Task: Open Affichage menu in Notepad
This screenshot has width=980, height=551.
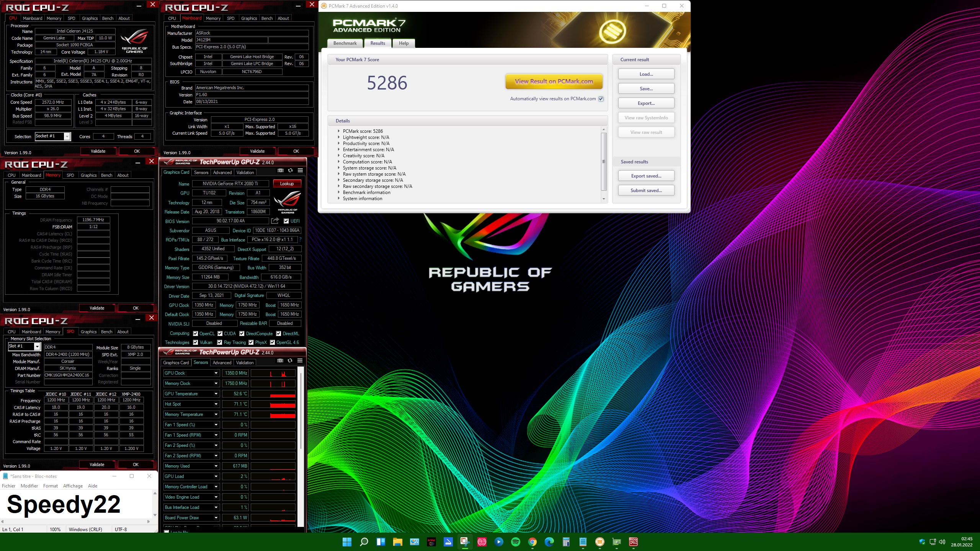Action: pyautogui.click(x=73, y=486)
